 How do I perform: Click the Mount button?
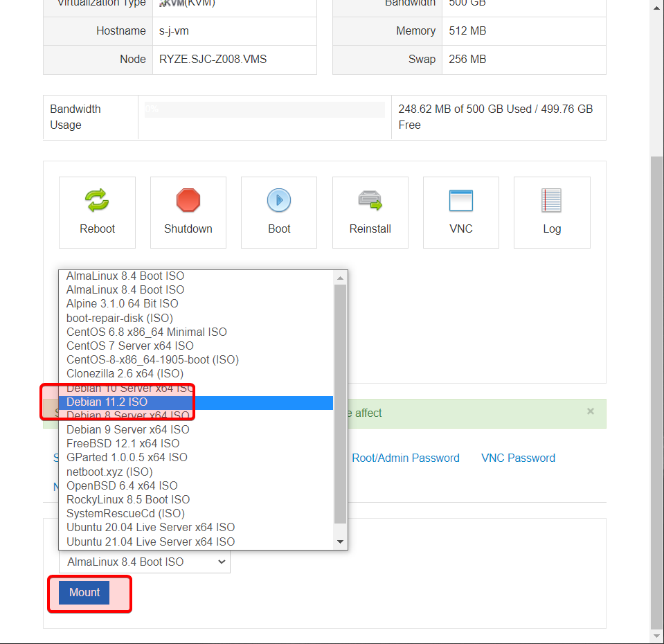[x=84, y=592]
